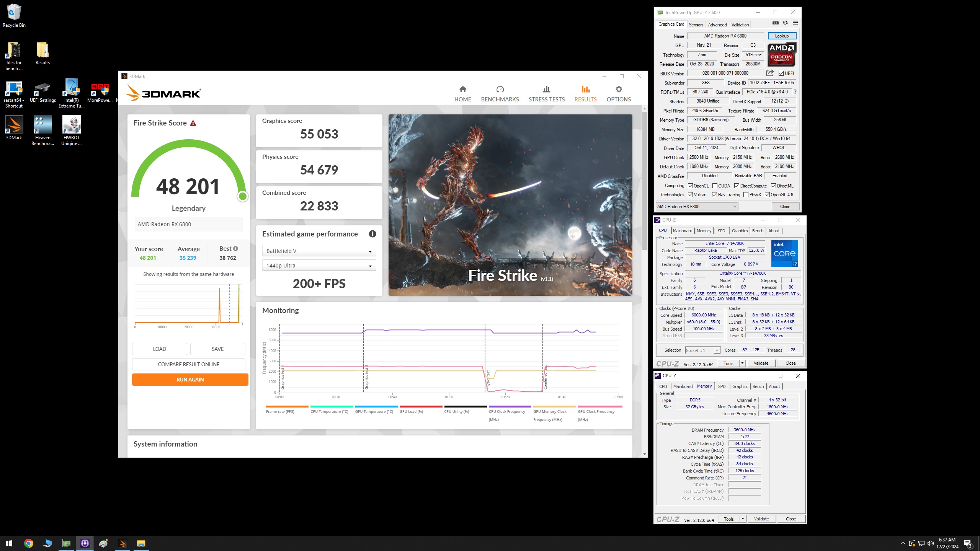Screen dimensions: 980x551
Task: Click the Best score info icon
Action: (235, 248)
